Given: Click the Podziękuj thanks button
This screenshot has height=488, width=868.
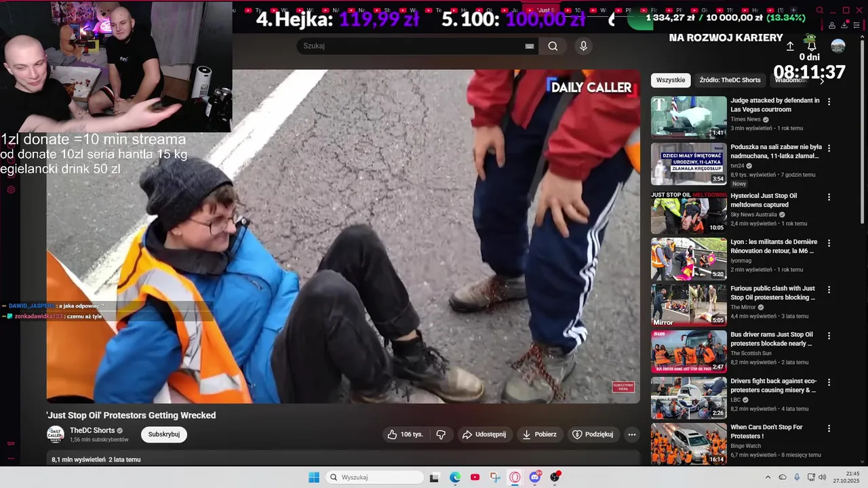Looking at the screenshot, I should click(593, 434).
